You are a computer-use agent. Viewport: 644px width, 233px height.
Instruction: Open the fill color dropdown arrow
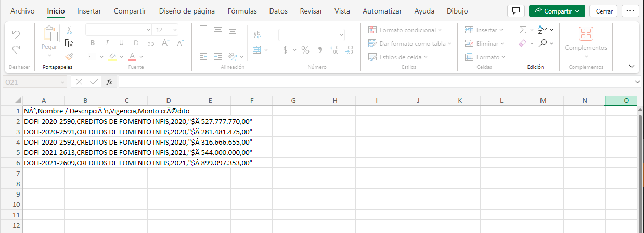(x=121, y=56)
